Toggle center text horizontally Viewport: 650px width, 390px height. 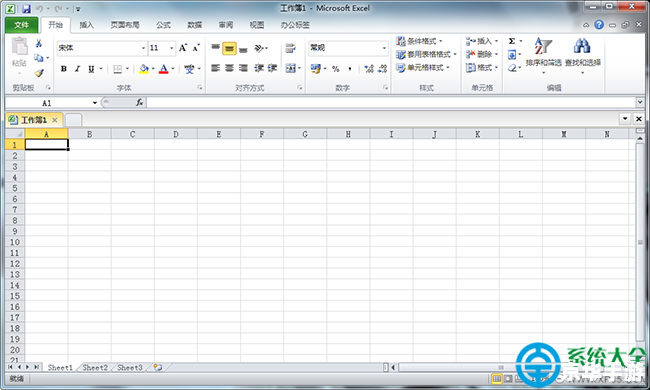coord(229,68)
